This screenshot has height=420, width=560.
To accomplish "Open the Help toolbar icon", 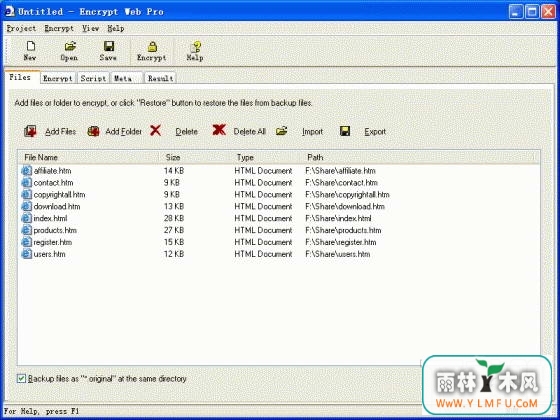I will (196, 46).
